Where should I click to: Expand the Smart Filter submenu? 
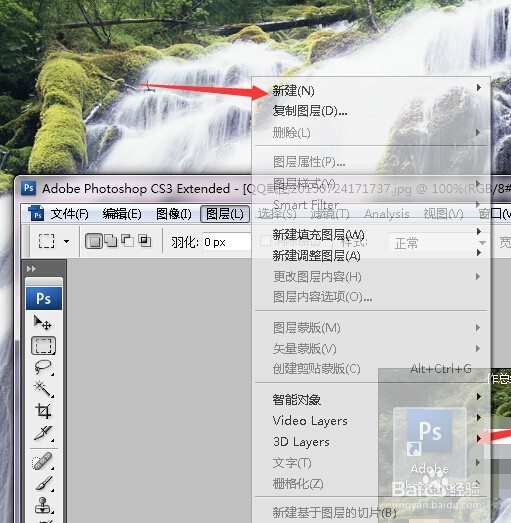(x=371, y=204)
